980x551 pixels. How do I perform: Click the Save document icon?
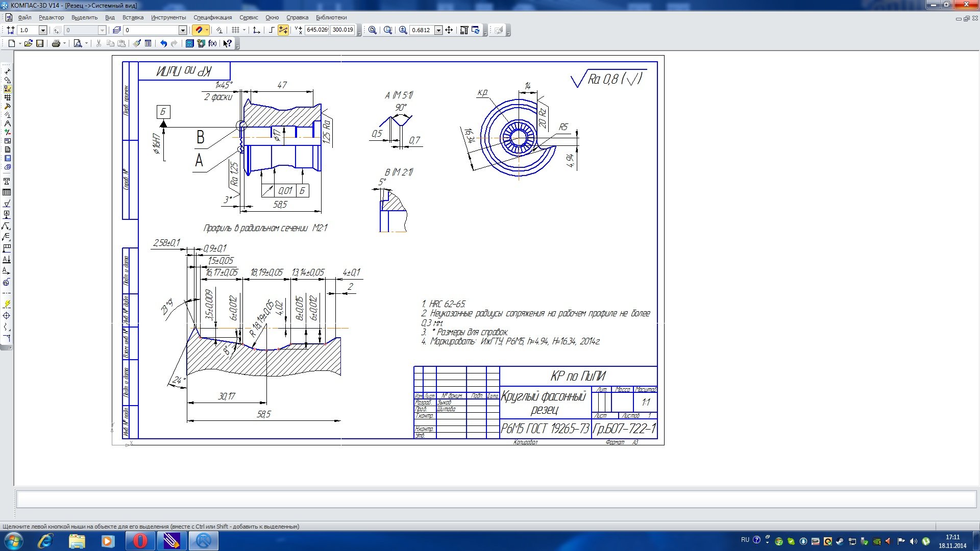pyautogui.click(x=40, y=43)
